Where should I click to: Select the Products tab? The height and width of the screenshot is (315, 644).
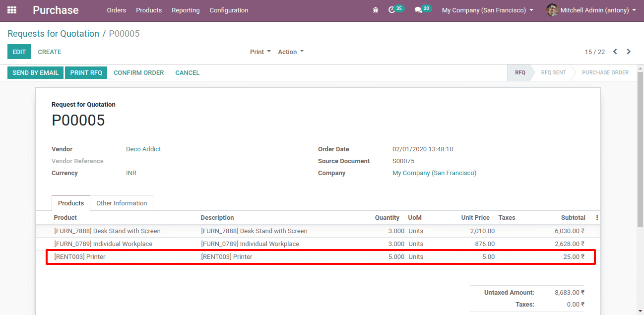71,203
